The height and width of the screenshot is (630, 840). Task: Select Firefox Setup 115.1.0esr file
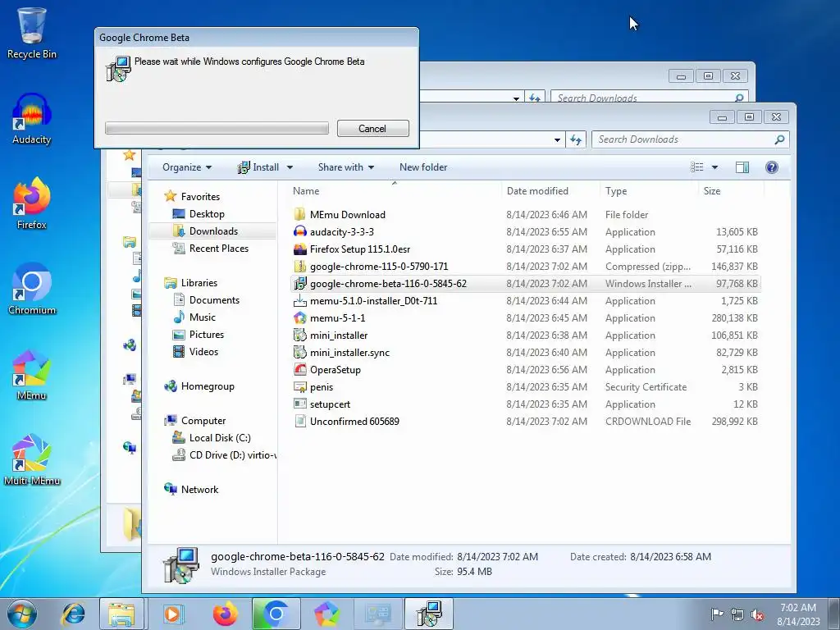point(360,249)
